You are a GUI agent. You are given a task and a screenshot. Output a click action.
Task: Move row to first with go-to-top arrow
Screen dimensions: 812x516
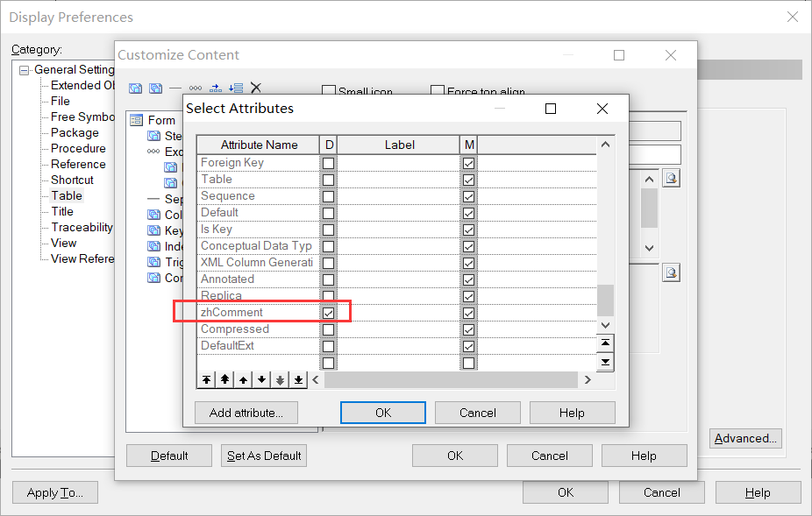(x=206, y=380)
